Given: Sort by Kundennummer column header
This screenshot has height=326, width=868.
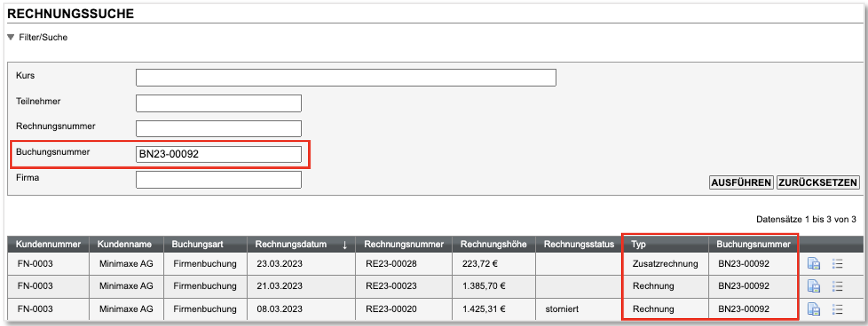Looking at the screenshot, I should click(x=48, y=244).
